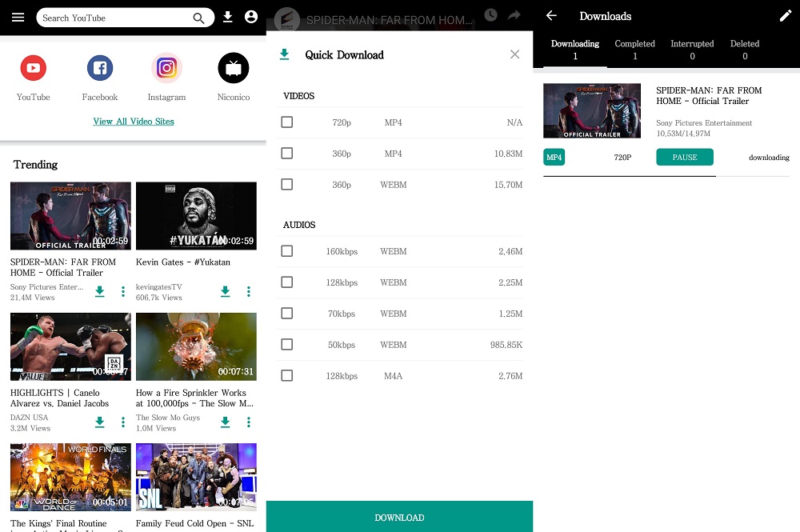
Task: Check the 720p MP4 video option
Action: click(286, 122)
